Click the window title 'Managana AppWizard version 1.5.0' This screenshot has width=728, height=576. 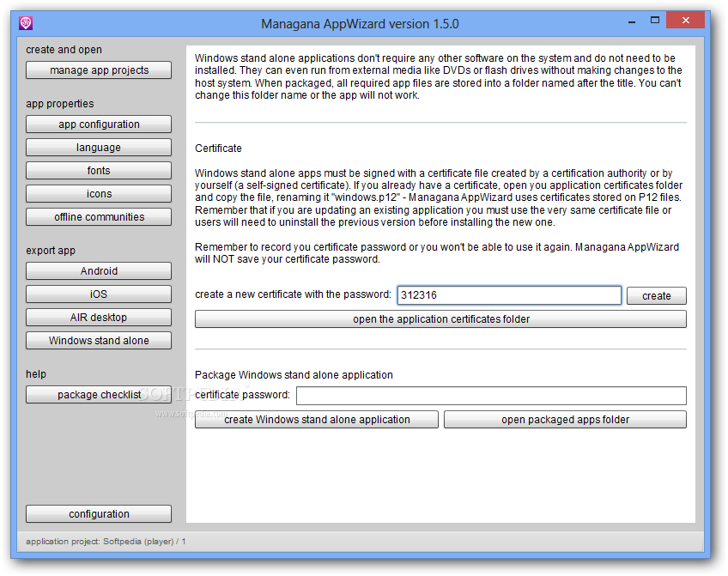pos(360,24)
